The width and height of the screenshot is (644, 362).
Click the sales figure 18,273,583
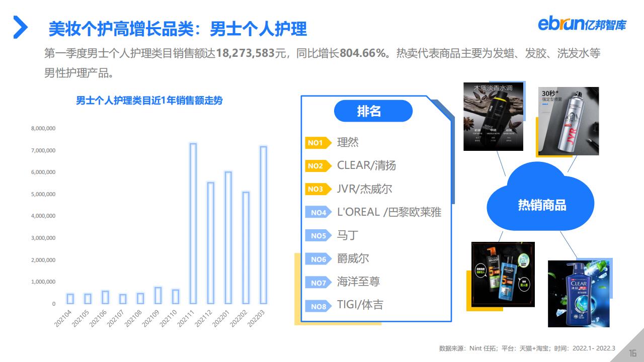click(x=246, y=53)
